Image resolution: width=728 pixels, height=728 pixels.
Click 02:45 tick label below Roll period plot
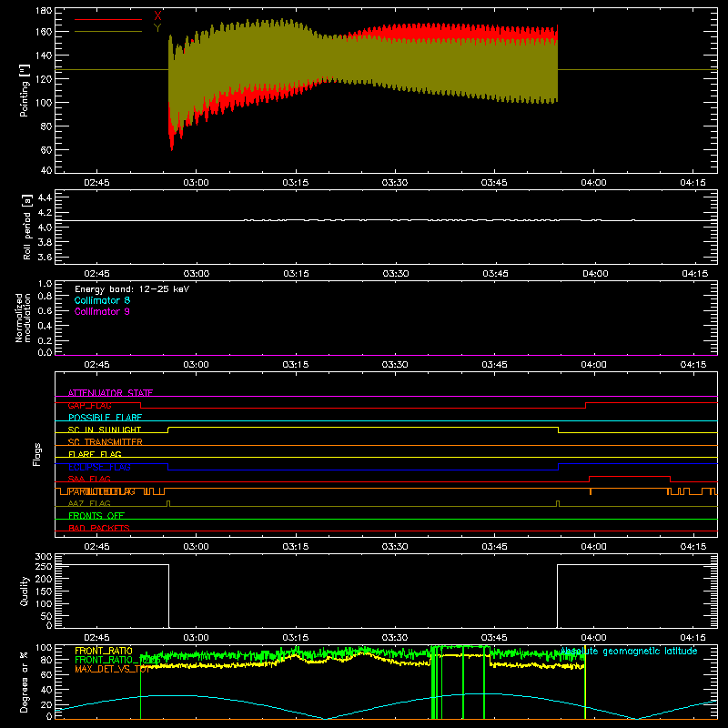(x=96, y=274)
